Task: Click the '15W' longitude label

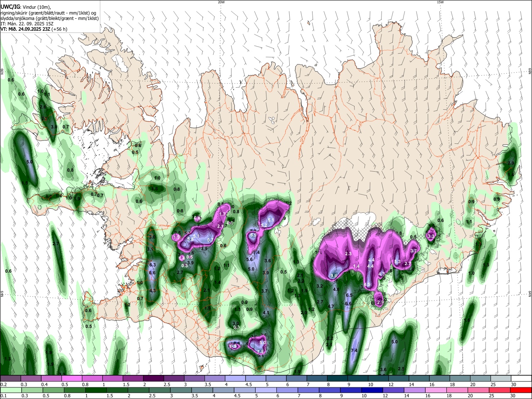Action: [440, 2]
